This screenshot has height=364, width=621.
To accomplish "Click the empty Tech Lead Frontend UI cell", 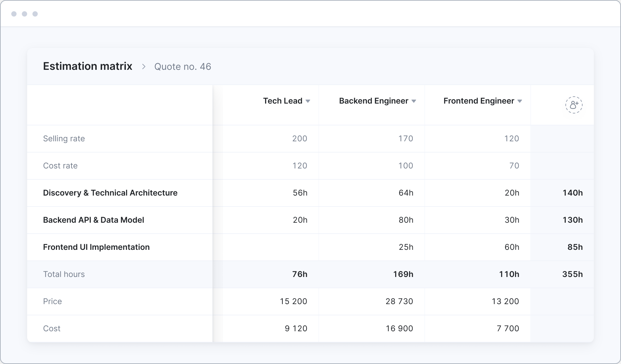I will (271, 247).
